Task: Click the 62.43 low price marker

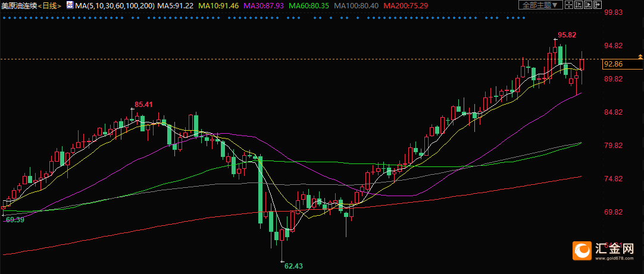Action: coord(293,266)
